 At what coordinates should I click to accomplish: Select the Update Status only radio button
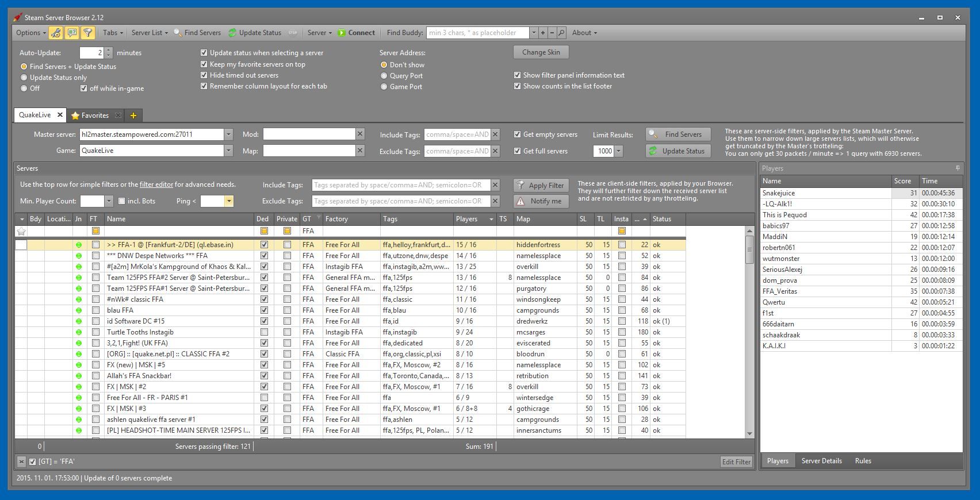pos(24,78)
